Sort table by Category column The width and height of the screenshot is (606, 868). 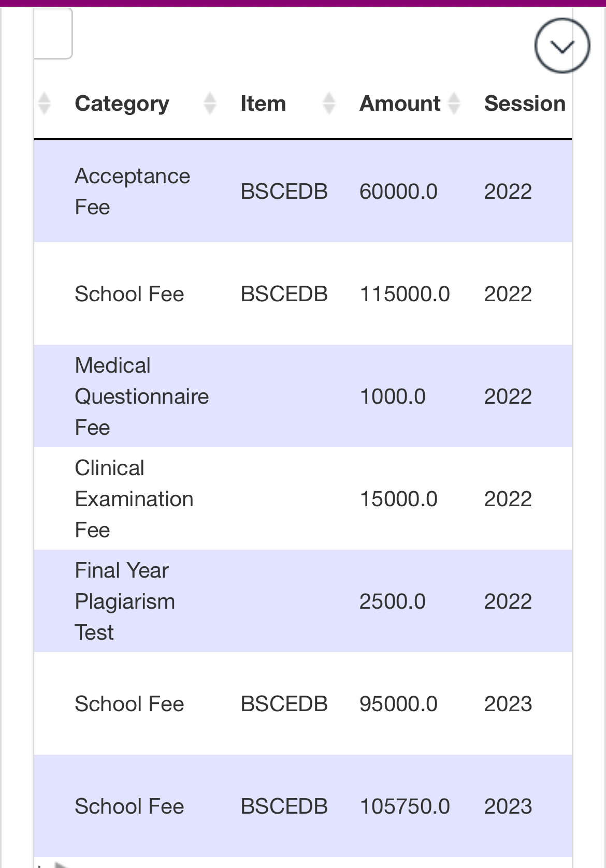pyautogui.click(x=122, y=104)
